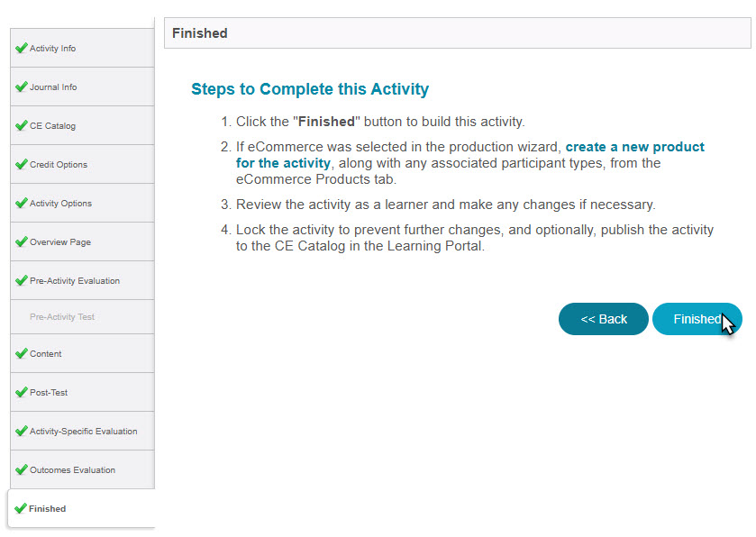Open the Activity Options step
The height and width of the screenshot is (537, 756).
pyautogui.click(x=82, y=203)
